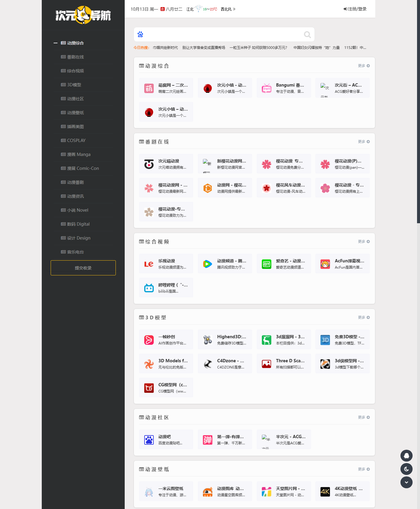Viewport: 420px width, 509px height.
Task: Collapse the 动漫综合 sidebar menu
Action: [x=55, y=43]
